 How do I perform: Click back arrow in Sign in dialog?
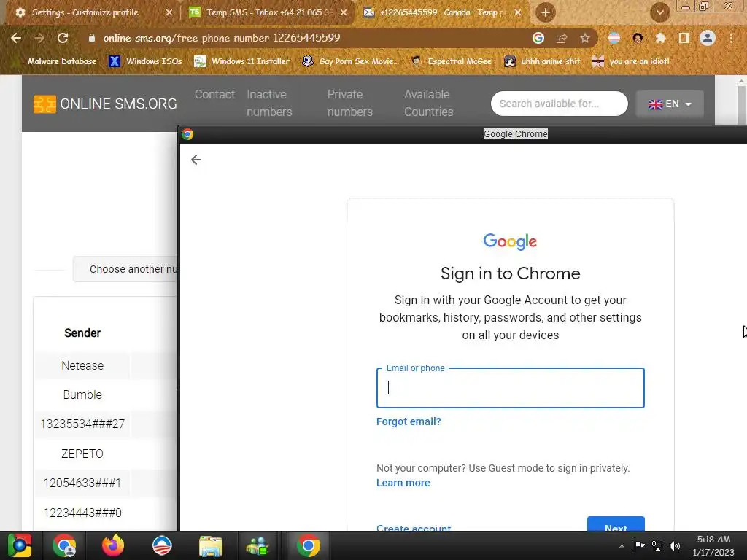tap(196, 160)
